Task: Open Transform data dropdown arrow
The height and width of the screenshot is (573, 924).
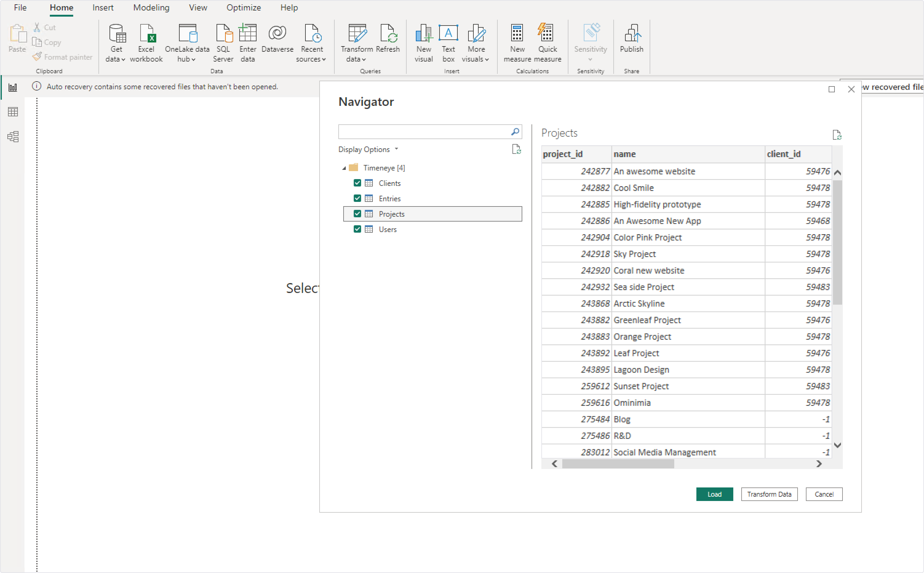Action: pos(364,59)
